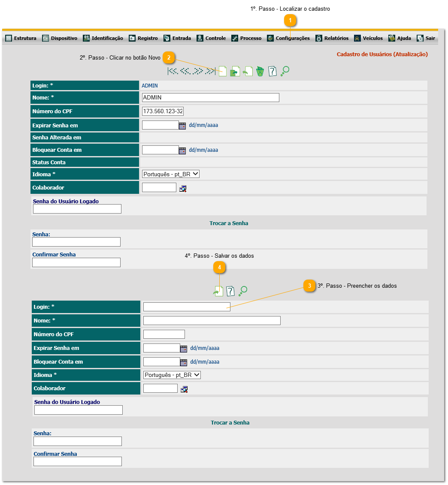This screenshot has width=448, height=485.
Task: Go to first record navigation arrow
Action: tap(173, 71)
